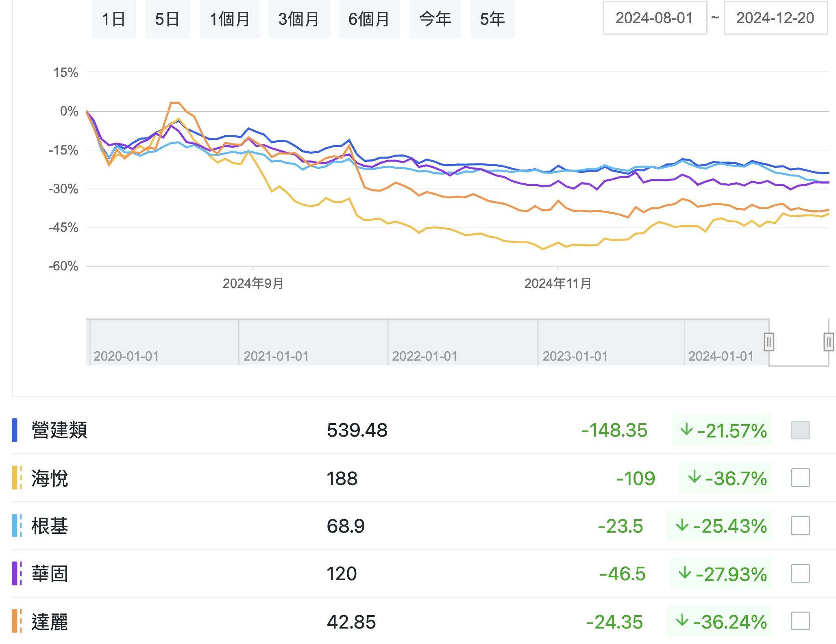Toggle the 營建類 row checkbox
The width and height of the screenshot is (836, 644).
click(x=800, y=430)
